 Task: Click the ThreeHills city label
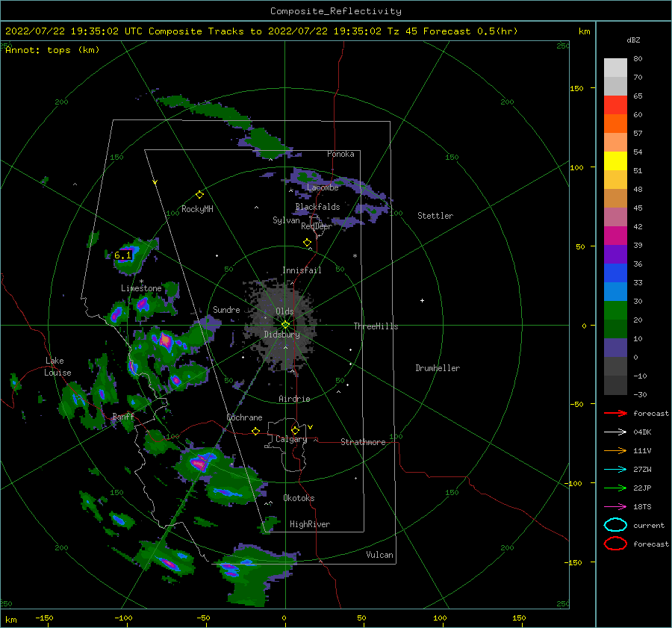click(x=376, y=326)
